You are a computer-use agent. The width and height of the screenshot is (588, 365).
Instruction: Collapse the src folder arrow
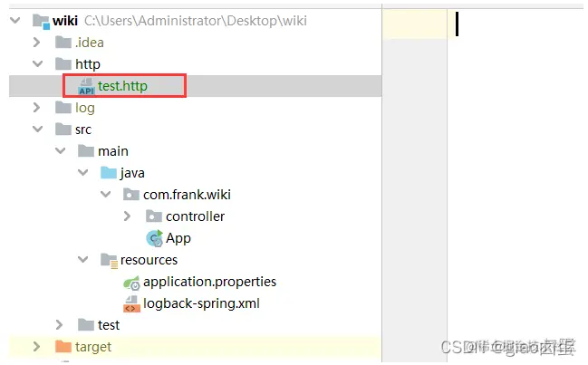coord(37,129)
